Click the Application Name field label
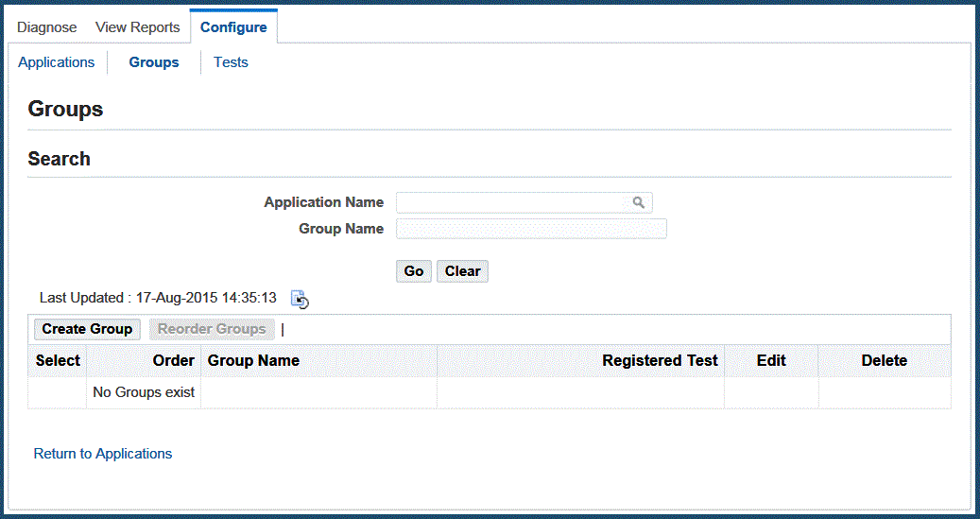980x519 pixels. coord(324,202)
